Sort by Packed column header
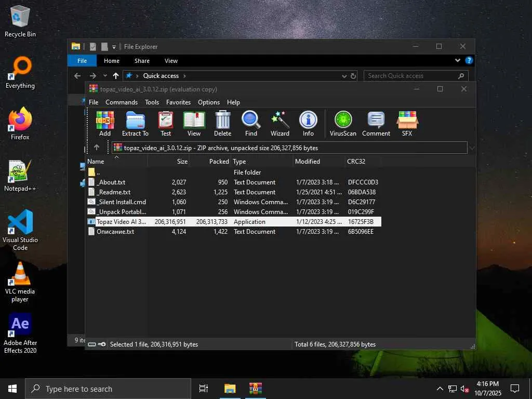The height and width of the screenshot is (399, 532). 210,162
